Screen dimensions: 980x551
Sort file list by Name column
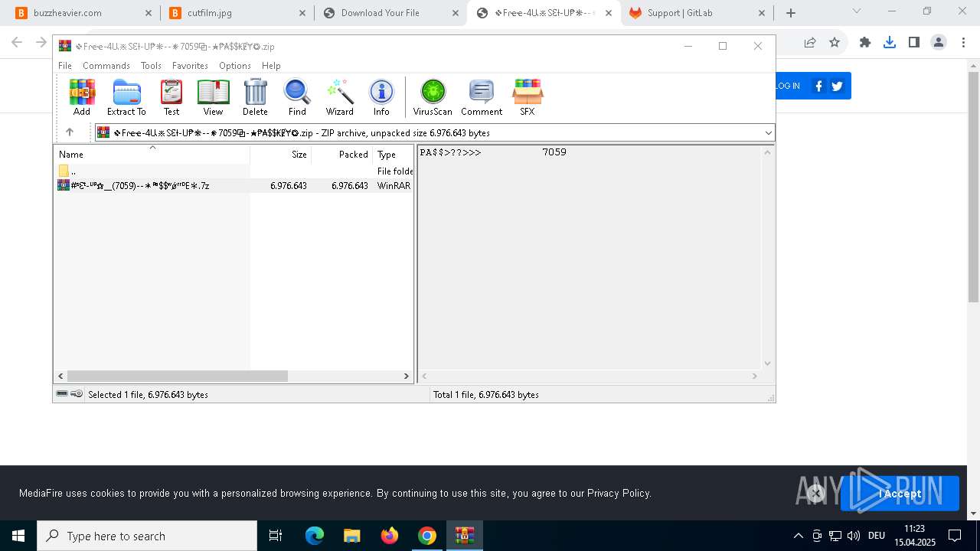152,155
